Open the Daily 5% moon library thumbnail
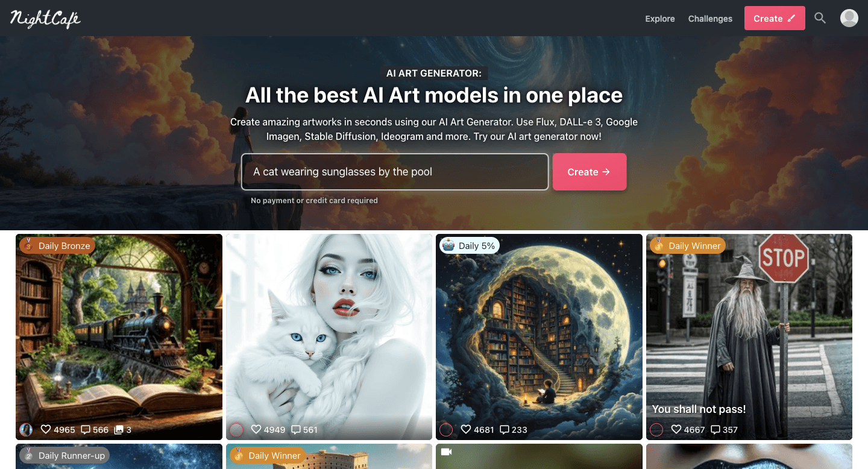The height and width of the screenshot is (469, 868). pyautogui.click(x=539, y=337)
